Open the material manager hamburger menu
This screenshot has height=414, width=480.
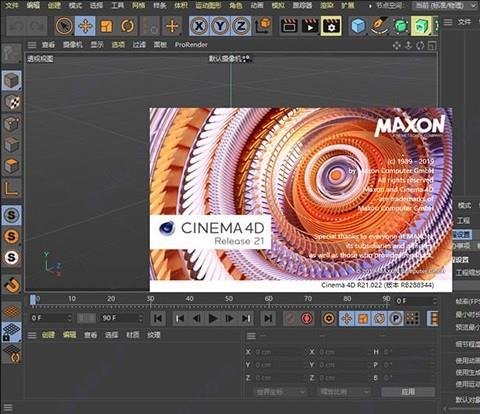tap(32, 335)
